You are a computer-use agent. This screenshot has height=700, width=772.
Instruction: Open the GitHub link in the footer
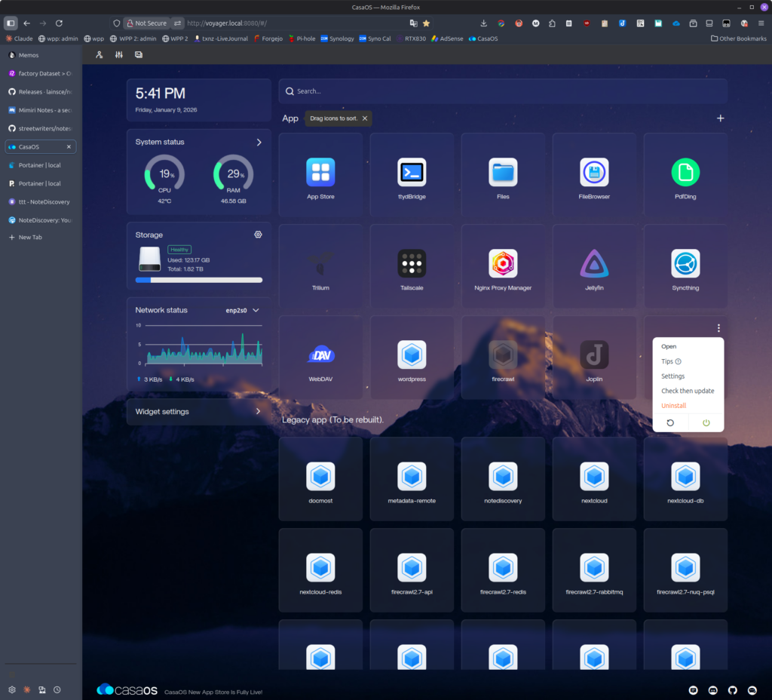pos(732,690)
